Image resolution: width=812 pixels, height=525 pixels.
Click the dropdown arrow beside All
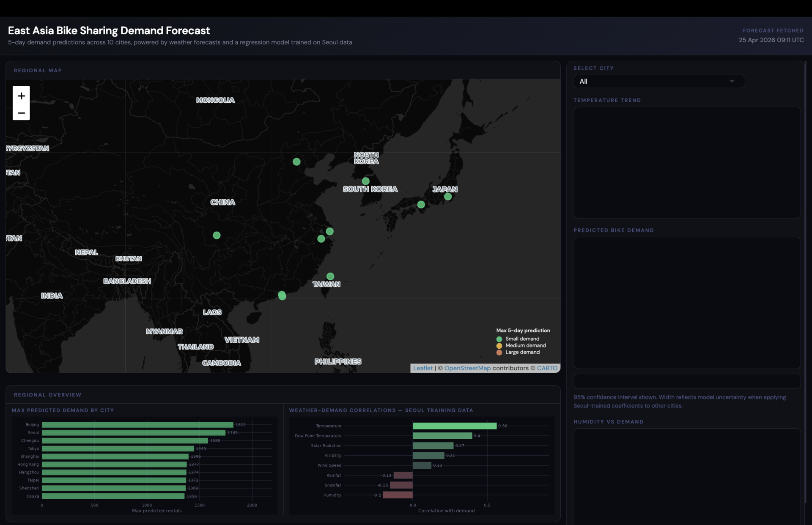(x=733, y=81)
